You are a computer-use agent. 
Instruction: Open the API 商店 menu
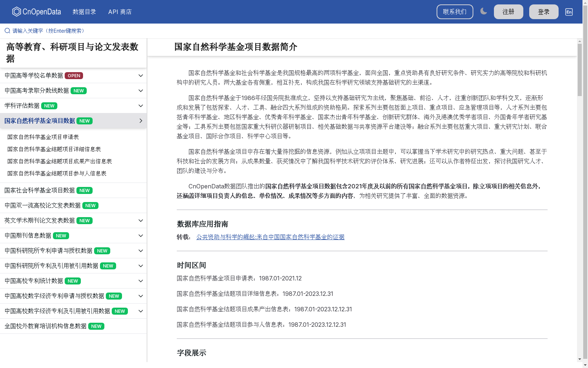[x=120, y=12]
